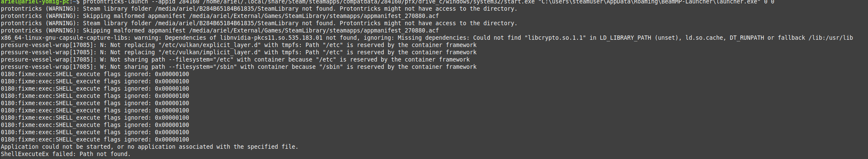Click the protontricks-launch command name
This screenshot has height=159, width=868.
(x=116, y=2)
